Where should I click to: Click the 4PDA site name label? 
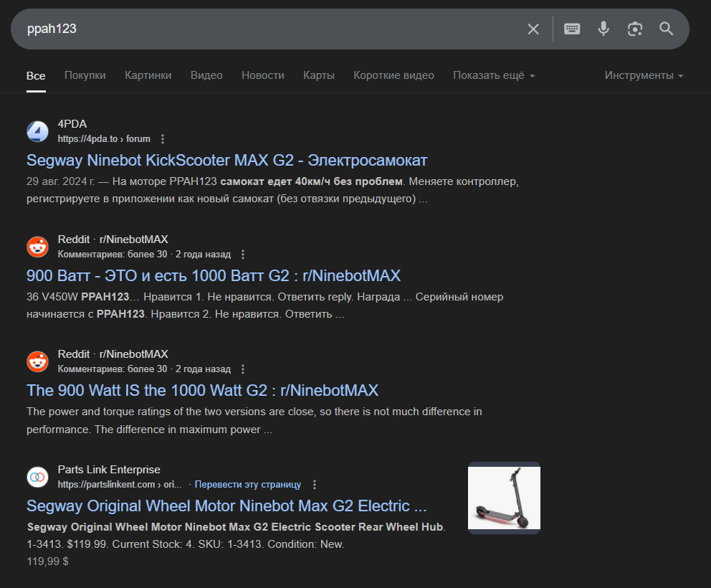point(72,124)
